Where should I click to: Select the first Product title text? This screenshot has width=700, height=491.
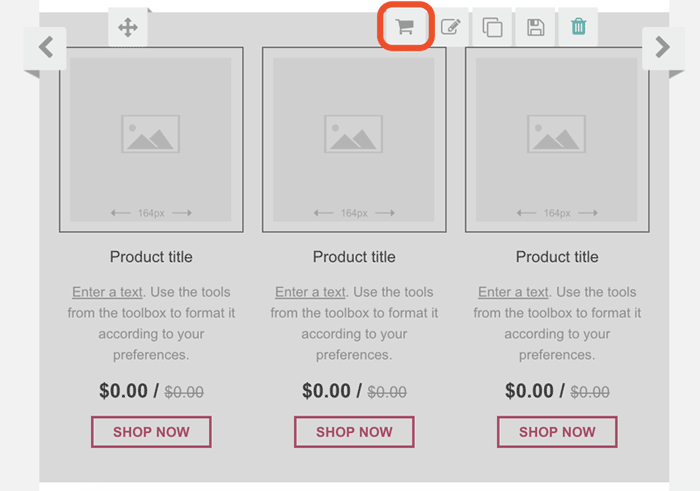click(151, 257)
